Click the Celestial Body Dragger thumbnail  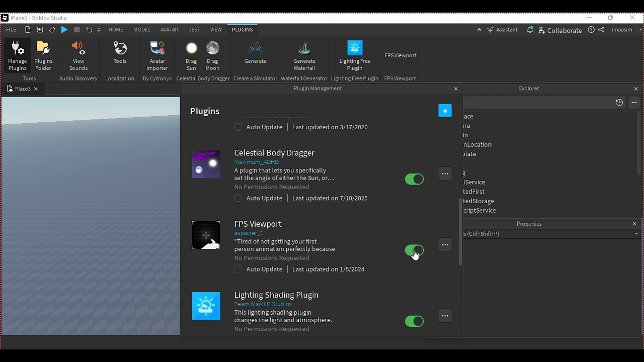click(x=206, y=164)
